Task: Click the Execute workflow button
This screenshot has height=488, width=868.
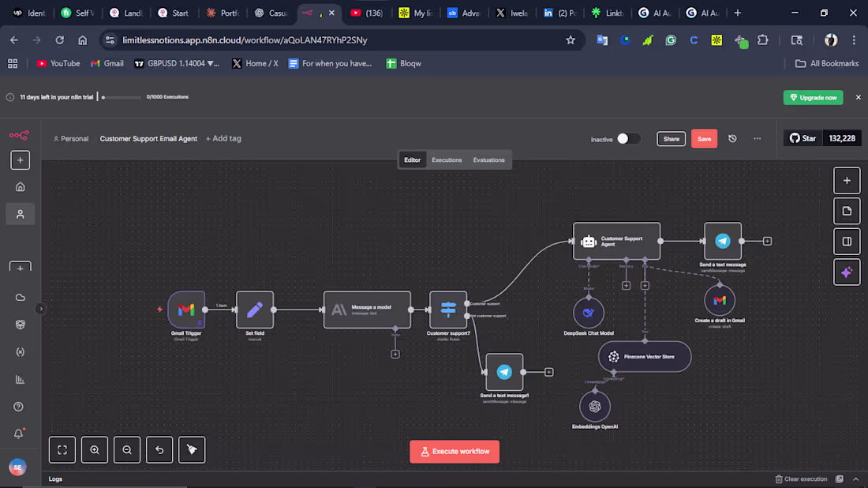Action: pyautogui.click(x=455, y=451)
